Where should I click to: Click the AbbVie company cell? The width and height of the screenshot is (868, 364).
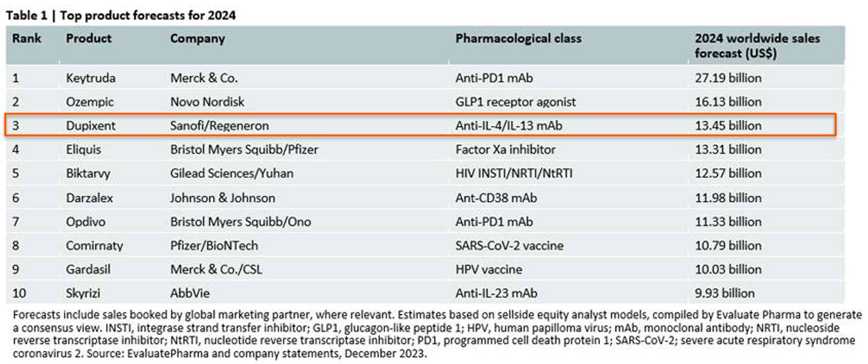190,293
